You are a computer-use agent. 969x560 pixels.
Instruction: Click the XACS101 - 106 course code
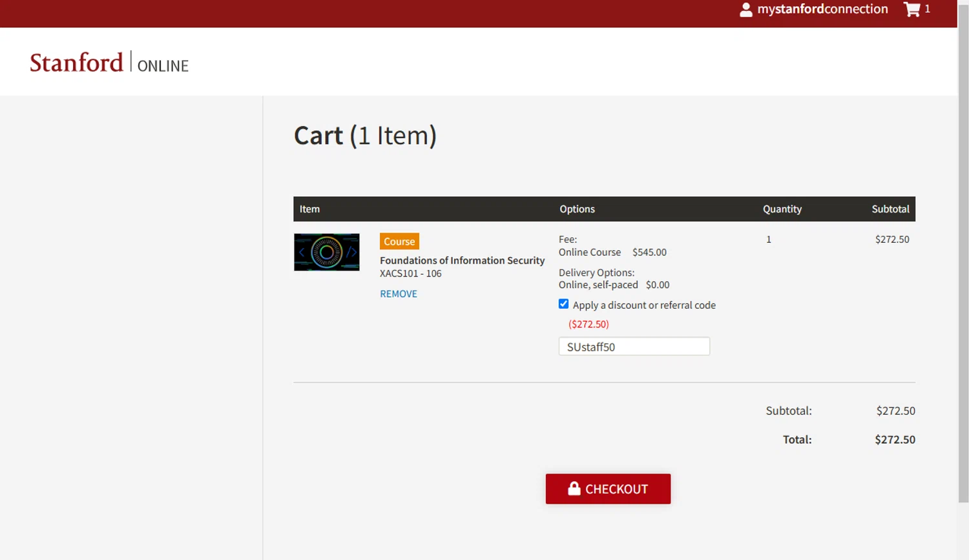tap(411, 274)
